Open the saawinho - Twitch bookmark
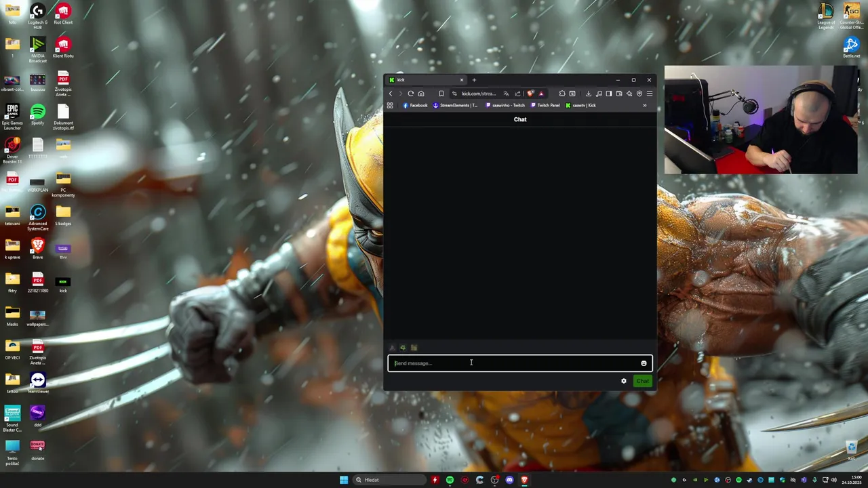The height and width of the screenshot is (488, 868). pos(505,106)
